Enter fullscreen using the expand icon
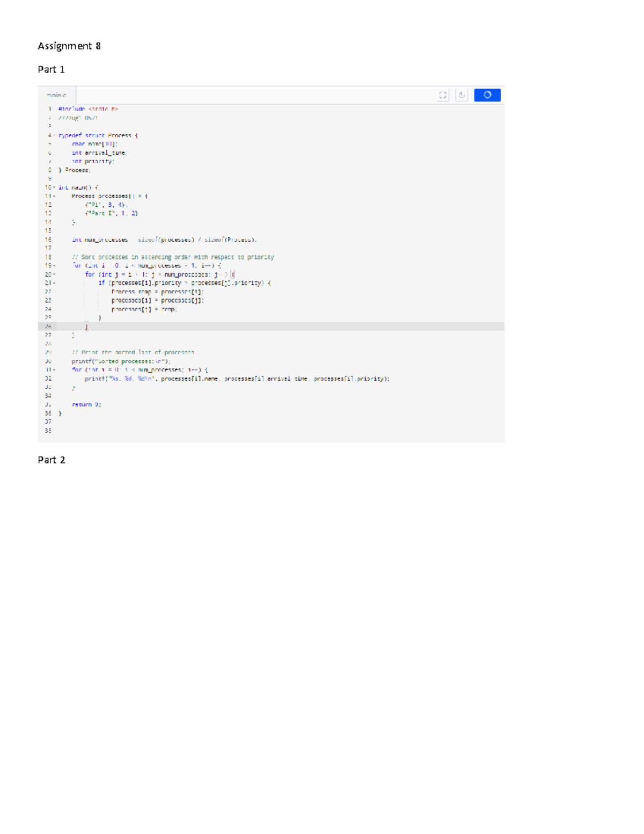This screenshot has width=644, height=834. tap(442, 95)
